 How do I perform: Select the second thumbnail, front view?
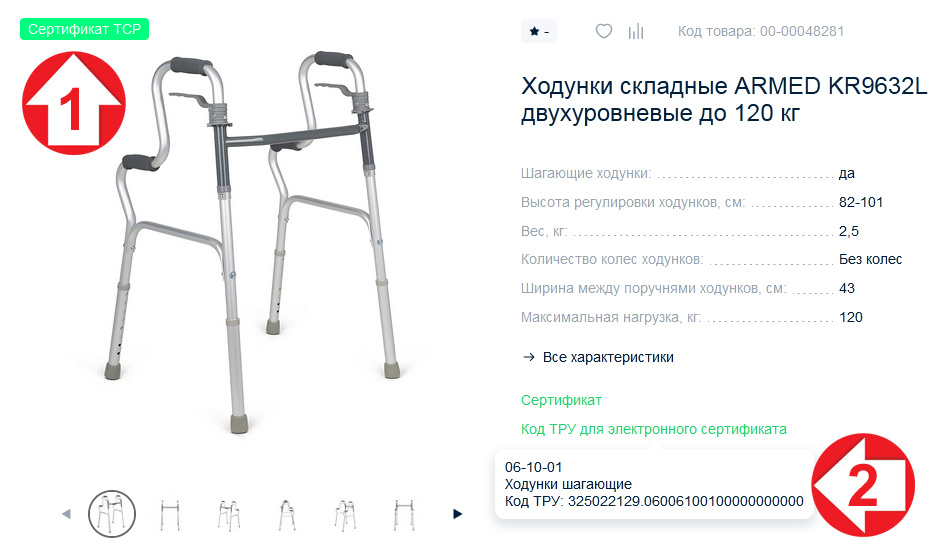pyautogui.click(x=170, y=514)
